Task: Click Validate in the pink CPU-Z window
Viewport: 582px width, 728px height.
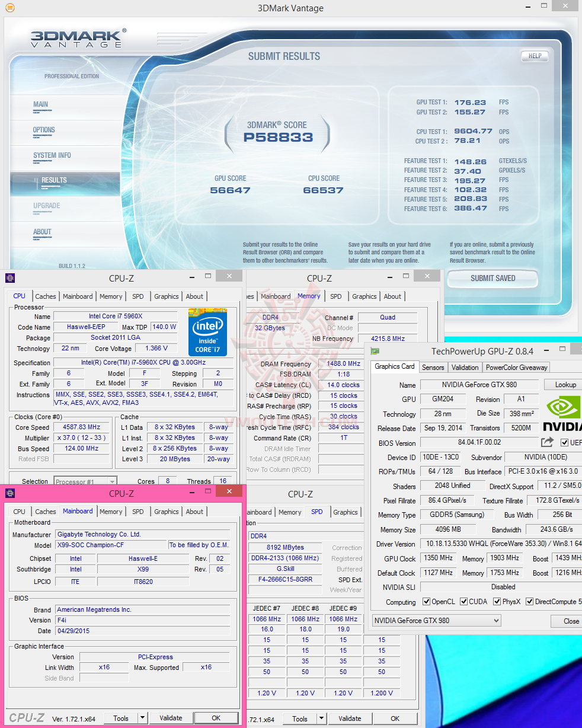Action: coord(171,718)
